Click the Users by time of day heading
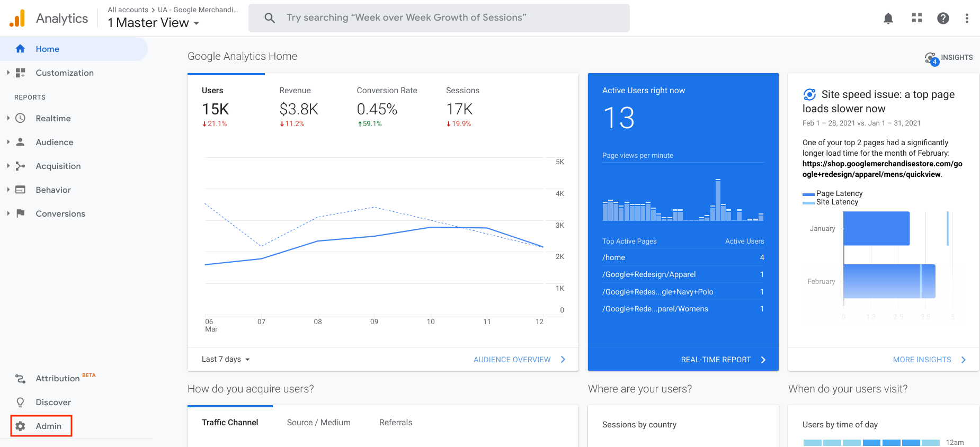This screenshot has height=447, width=980. [840, 425]
